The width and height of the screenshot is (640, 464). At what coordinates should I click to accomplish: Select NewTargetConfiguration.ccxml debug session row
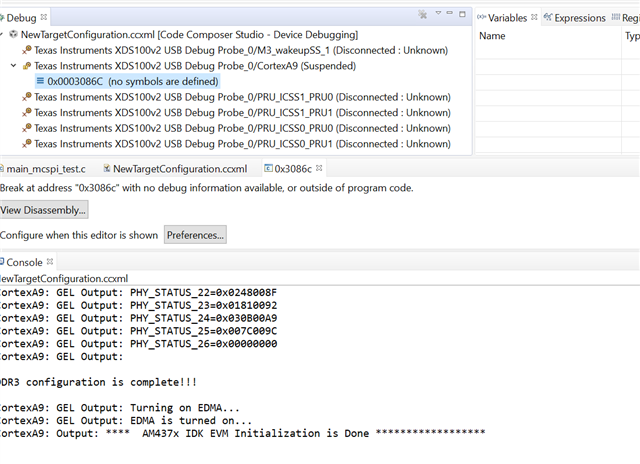click(189, 35)
